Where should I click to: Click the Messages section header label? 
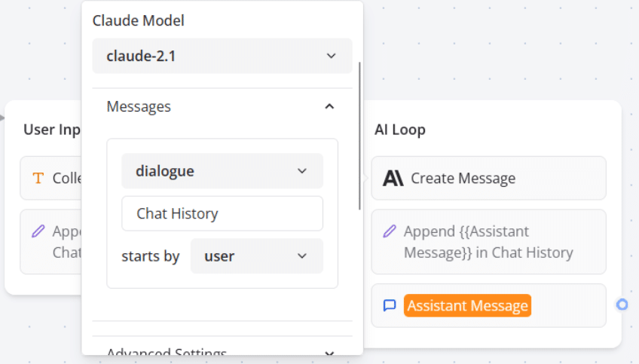[x=139, y=107]
